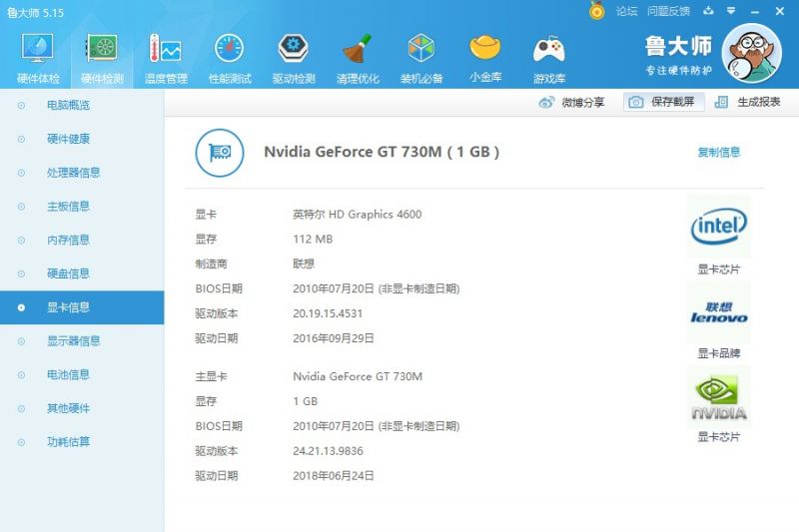Open the main menu dropdown arrow in title bar
The width and height of the screenshot is (799, 532).
pyautogui.click(x=731, y=11)
